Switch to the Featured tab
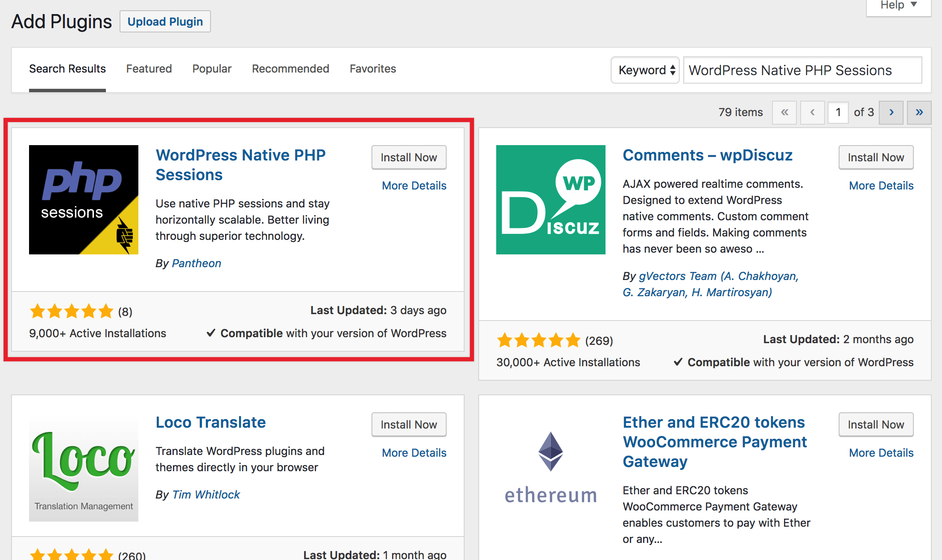942x560 pixels. pos(149,68)
